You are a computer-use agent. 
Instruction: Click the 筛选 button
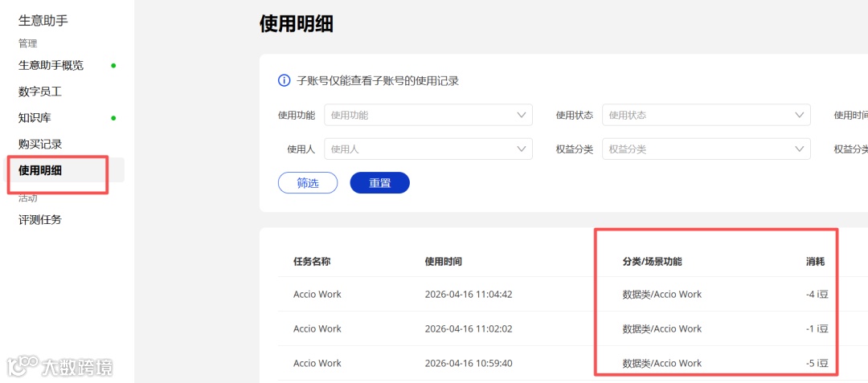tap(308, 183)
